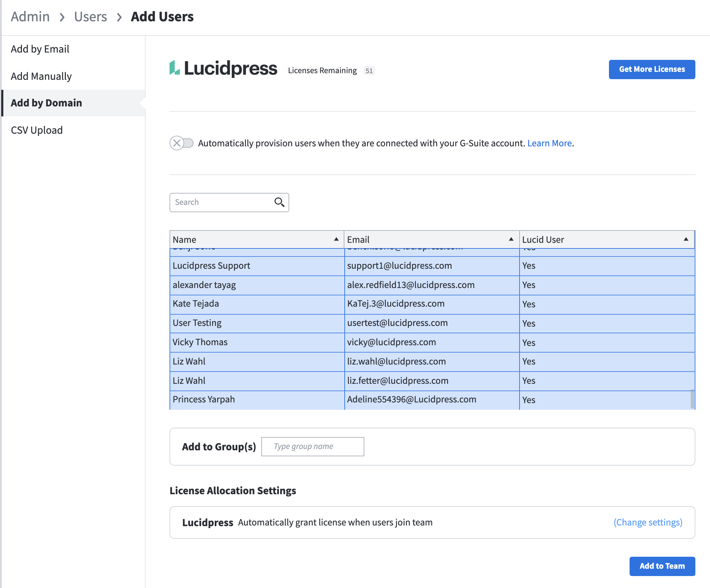Open Add Manually section
Image resolution: width=710 pixels, height=588 pixels.
(x=41, y=76)
